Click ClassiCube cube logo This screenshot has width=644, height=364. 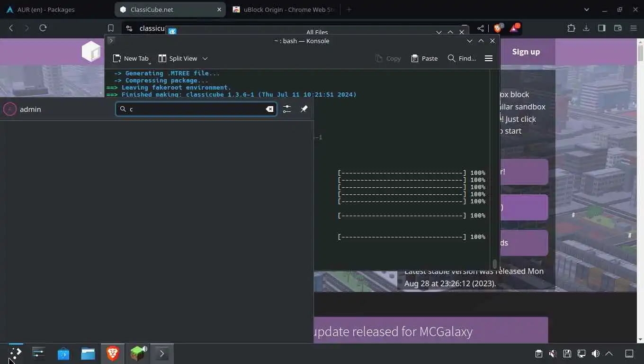[x=91, y=51]
